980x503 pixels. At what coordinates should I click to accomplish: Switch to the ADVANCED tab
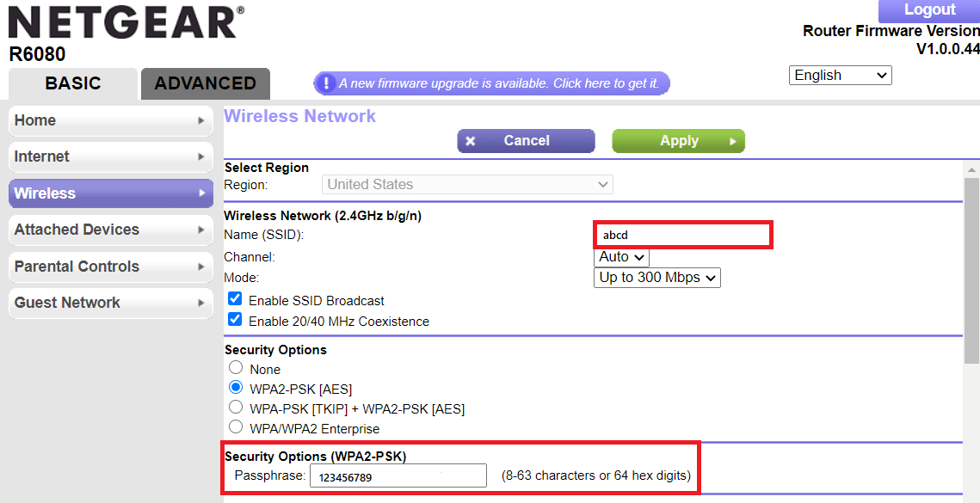[x=205, y=83]
